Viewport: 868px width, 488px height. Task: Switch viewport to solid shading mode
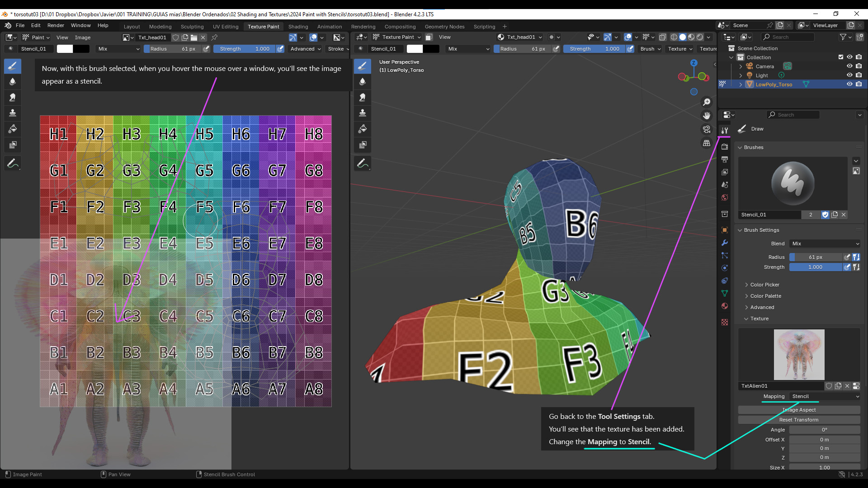683,37
